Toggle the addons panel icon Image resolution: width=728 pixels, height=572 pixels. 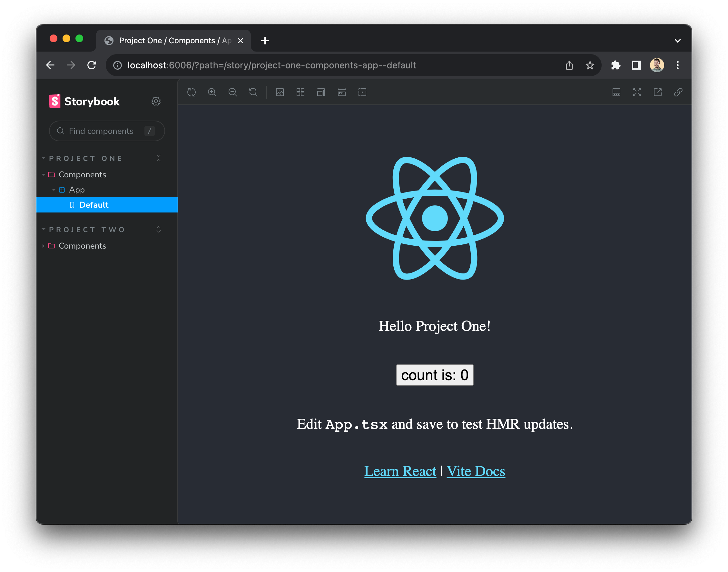[x=616, y=92]
